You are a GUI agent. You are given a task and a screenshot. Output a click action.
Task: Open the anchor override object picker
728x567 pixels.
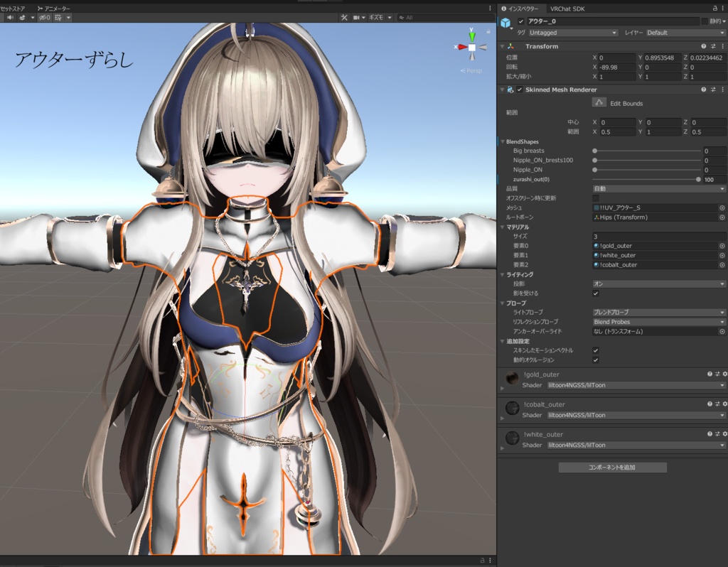pos(722,331)
